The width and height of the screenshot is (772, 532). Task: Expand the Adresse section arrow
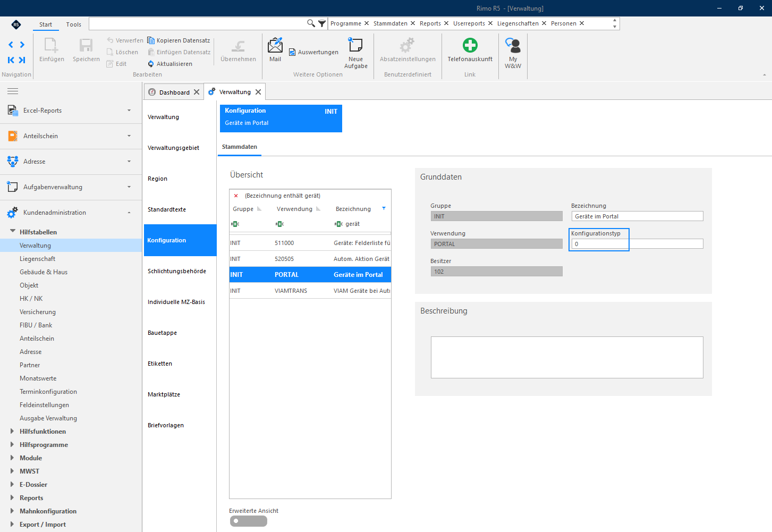pyautogui.click(x=129, y=162)
